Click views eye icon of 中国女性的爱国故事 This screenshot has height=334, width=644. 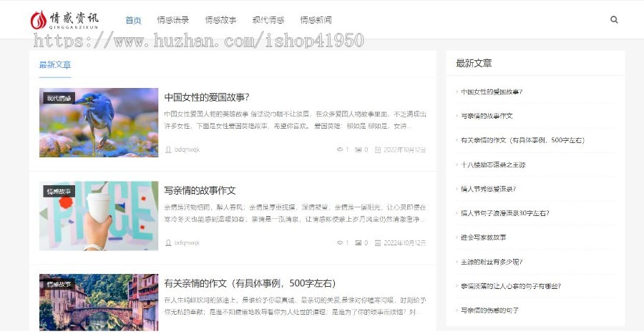tap(340, 149)
